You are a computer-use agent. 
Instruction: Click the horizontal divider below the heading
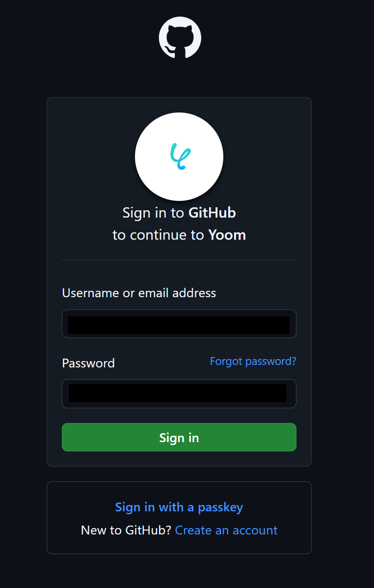[179, 260]
